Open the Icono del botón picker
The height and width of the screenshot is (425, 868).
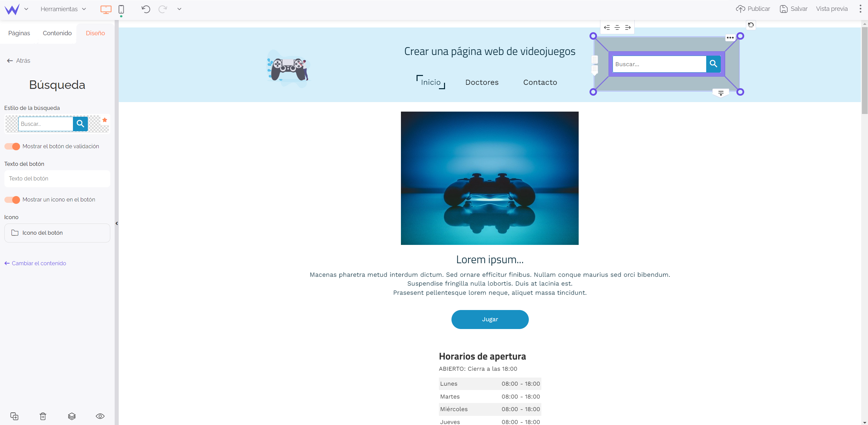(x=57, y=233)
